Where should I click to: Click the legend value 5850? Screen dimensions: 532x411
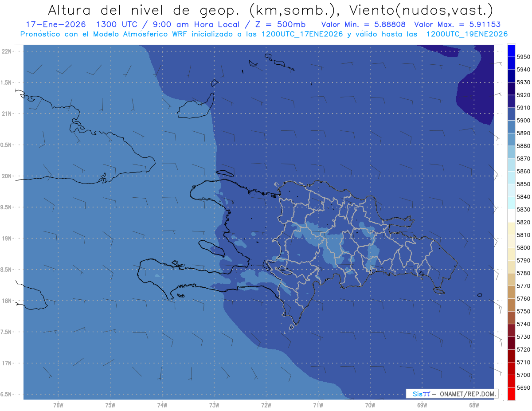[523, 184]
